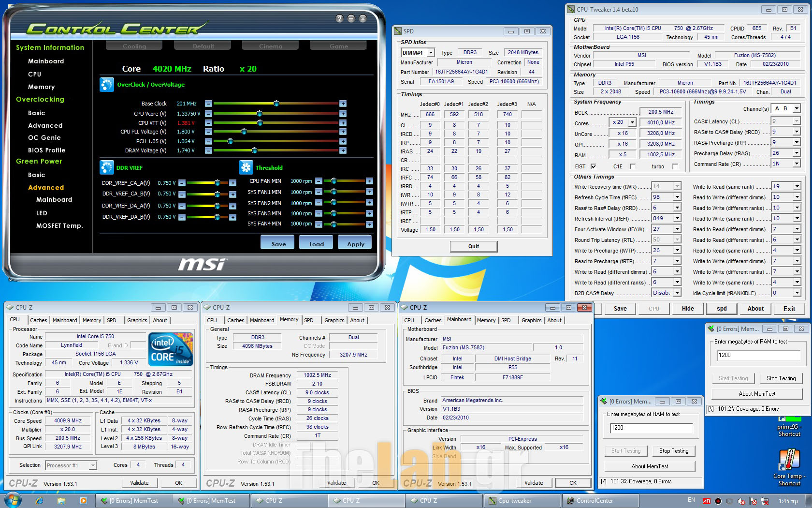
Task: Open OC Genie in Control Center sidebar
Action: (44, 137)
